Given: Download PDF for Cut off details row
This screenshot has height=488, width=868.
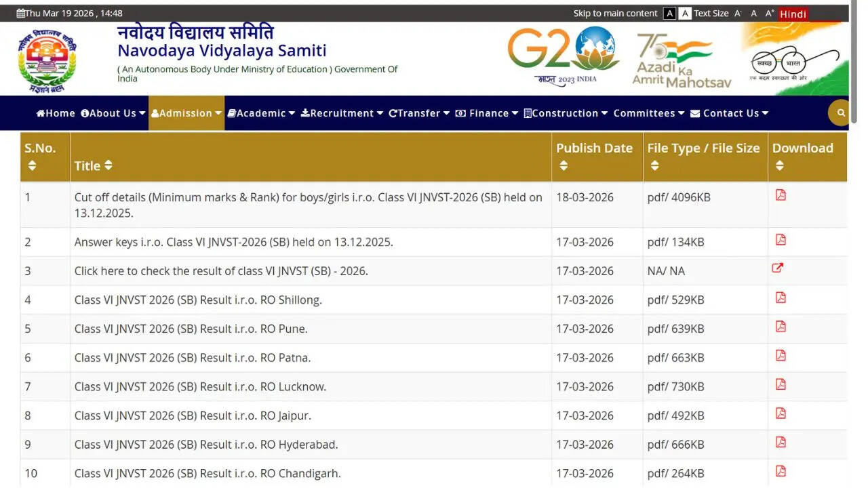Looking at the screenshot, I should (781, 195).
